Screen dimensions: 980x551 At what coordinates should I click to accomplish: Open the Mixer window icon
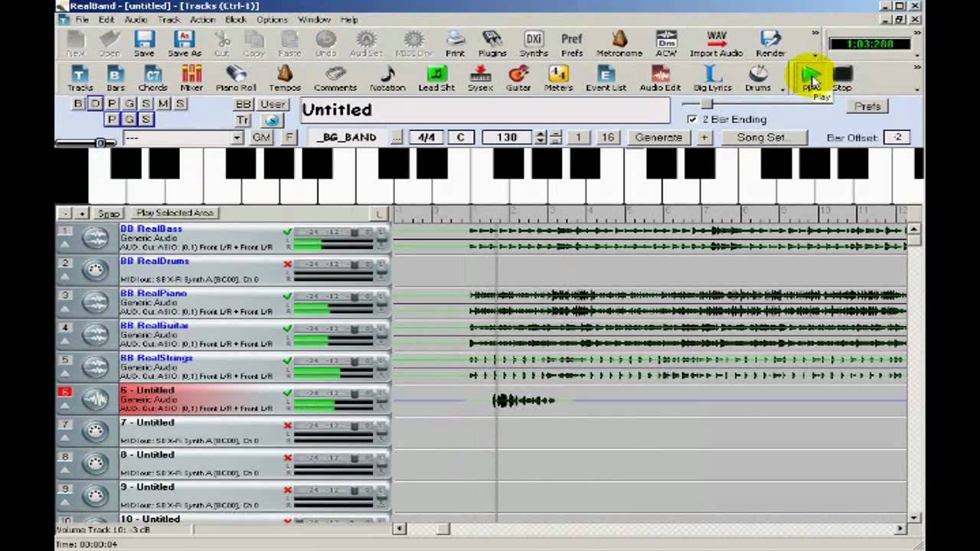tap(191, 77)
